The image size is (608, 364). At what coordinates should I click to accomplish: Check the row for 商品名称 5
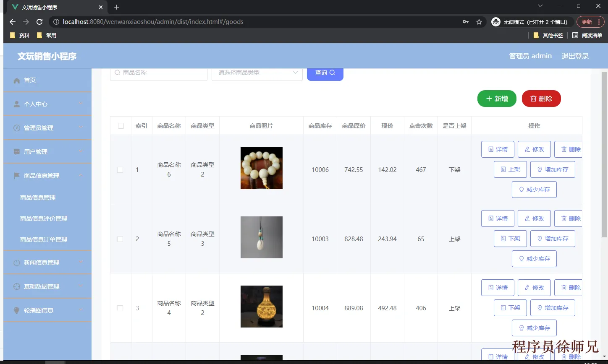point(120,239)
